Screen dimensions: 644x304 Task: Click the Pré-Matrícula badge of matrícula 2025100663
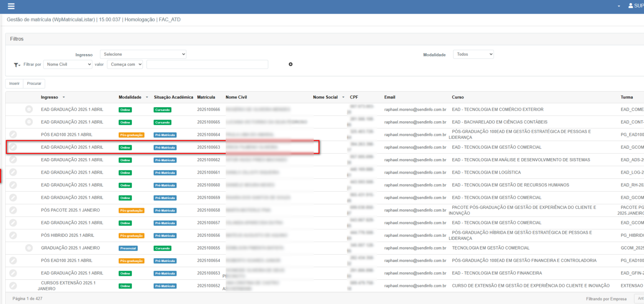point(165,147)
